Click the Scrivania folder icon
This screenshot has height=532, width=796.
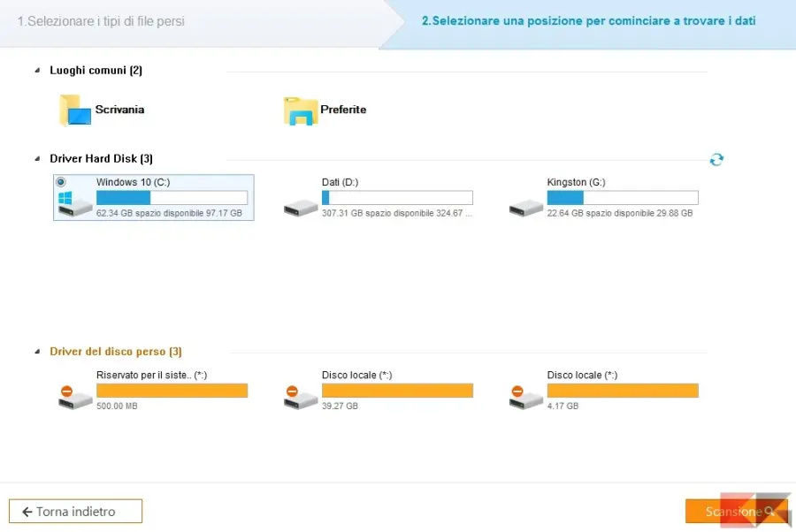tap(74, 108)
